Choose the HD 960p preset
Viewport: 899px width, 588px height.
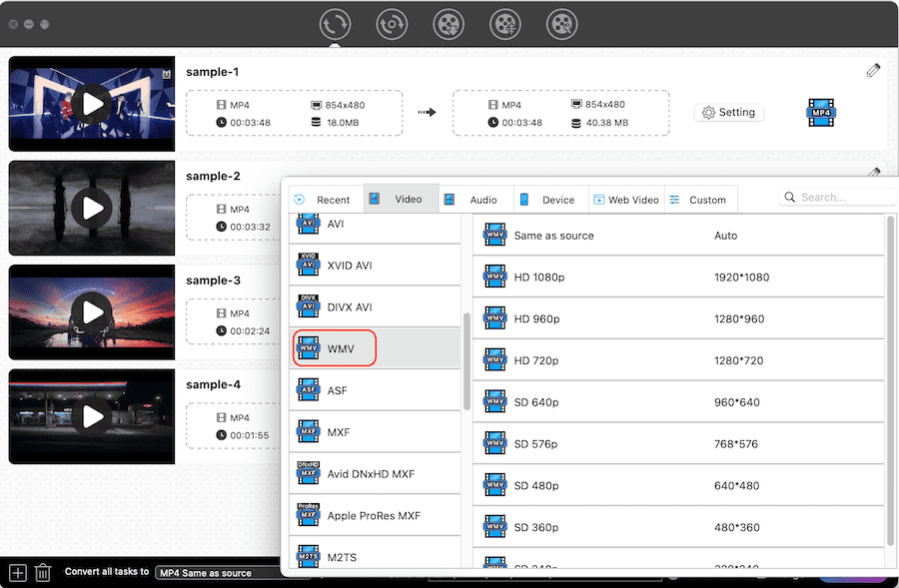tap(679, 318)
